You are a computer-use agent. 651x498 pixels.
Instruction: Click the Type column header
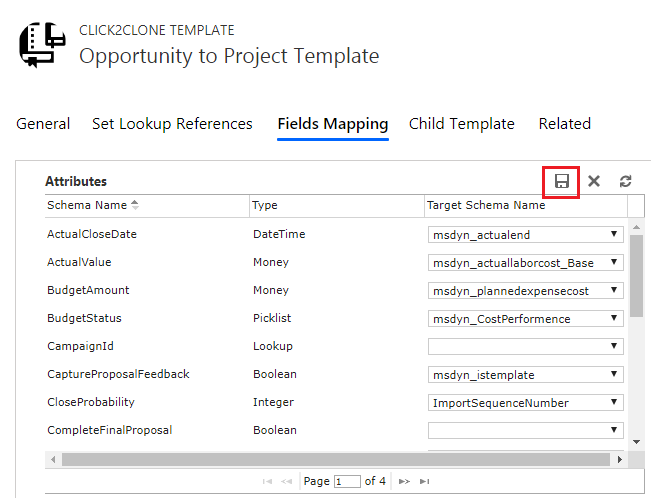click(265, 205)
